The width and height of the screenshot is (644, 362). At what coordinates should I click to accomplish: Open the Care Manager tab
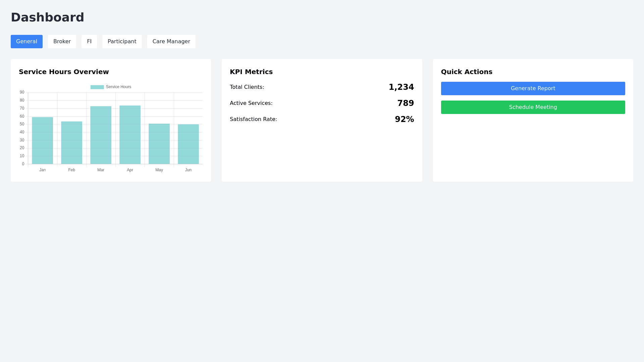(x=171, y=42)
